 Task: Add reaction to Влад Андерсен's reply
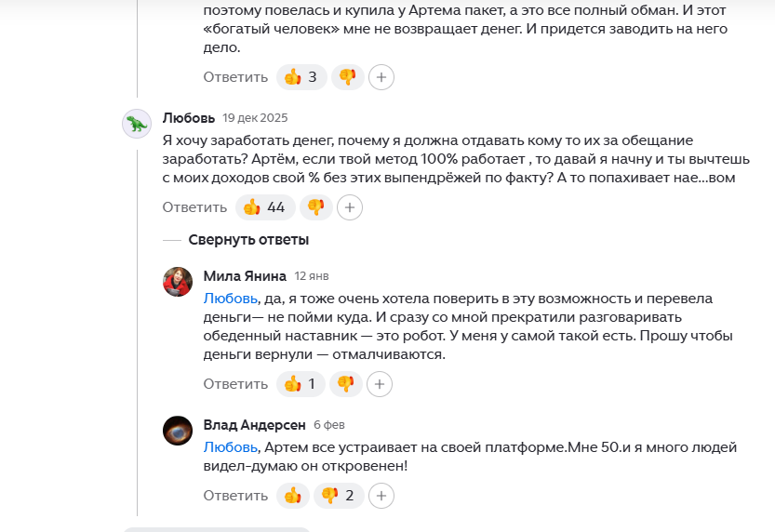[x=381, y=495]
